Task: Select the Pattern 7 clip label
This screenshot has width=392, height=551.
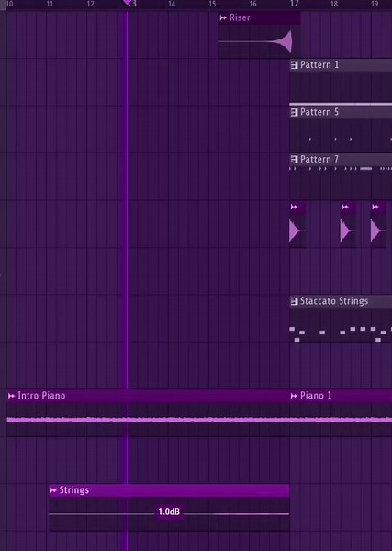Action: point(319,159)
